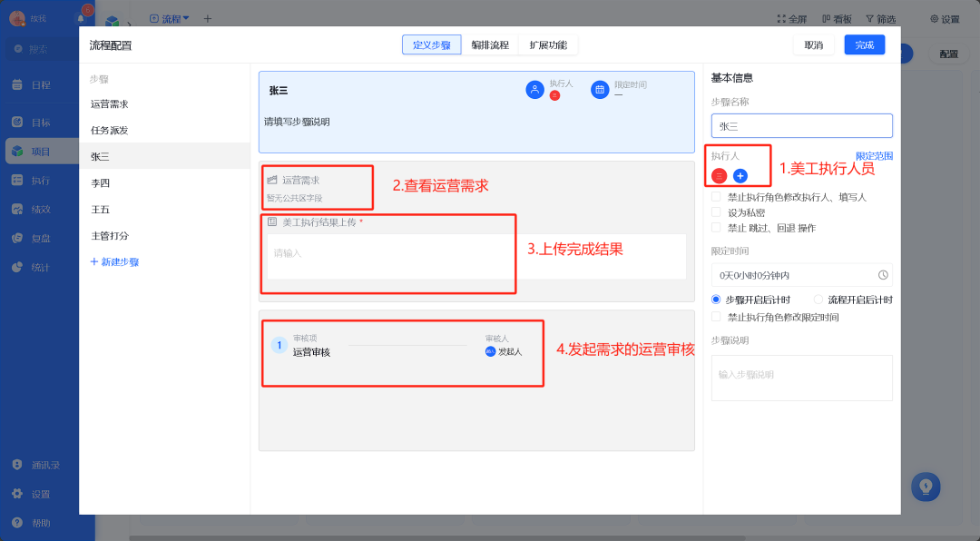The width and height of the screenshot is (980, 541).
Task: Click the 完成 (finish) button
Action: (864, 44)
